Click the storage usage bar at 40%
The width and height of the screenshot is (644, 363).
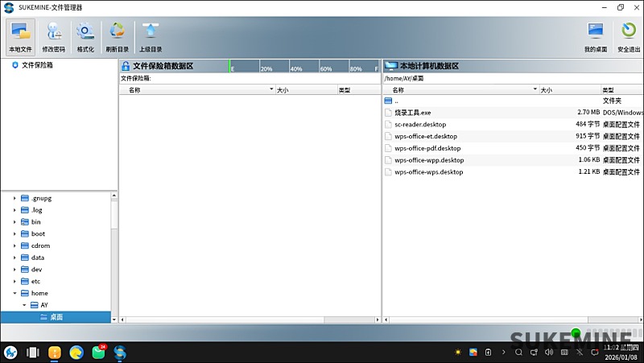[296, 68]
